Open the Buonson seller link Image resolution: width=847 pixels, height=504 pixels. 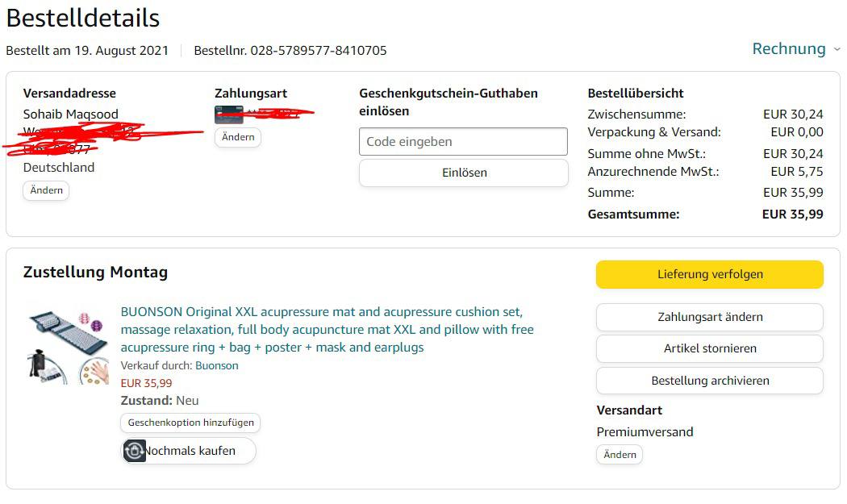tap(217, 365)
